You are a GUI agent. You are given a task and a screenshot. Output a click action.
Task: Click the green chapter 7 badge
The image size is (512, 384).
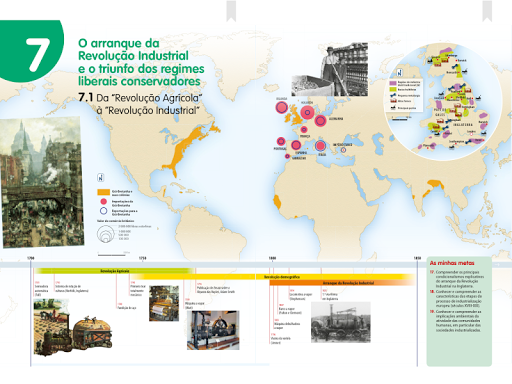(x=31, y=50)
